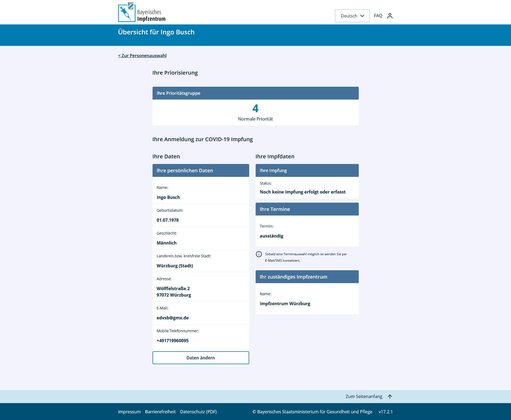Click the info icon beside appointment notice
511x420 pixels.
(x=259, y=254)
